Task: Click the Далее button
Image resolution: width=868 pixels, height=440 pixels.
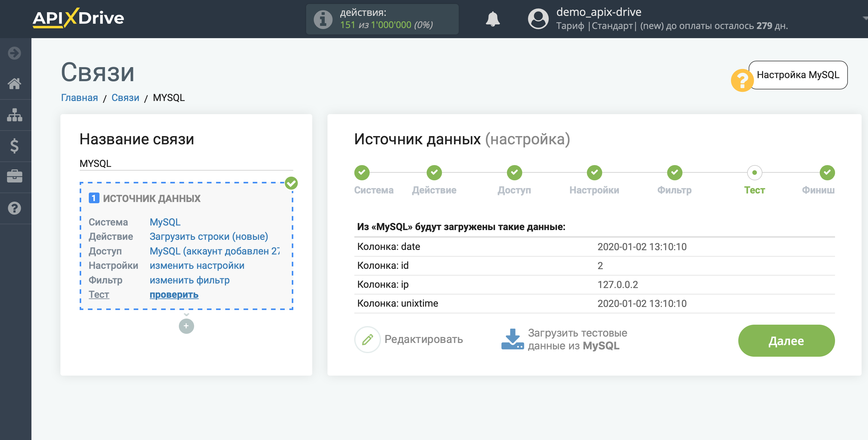Action: click(787, 341)
